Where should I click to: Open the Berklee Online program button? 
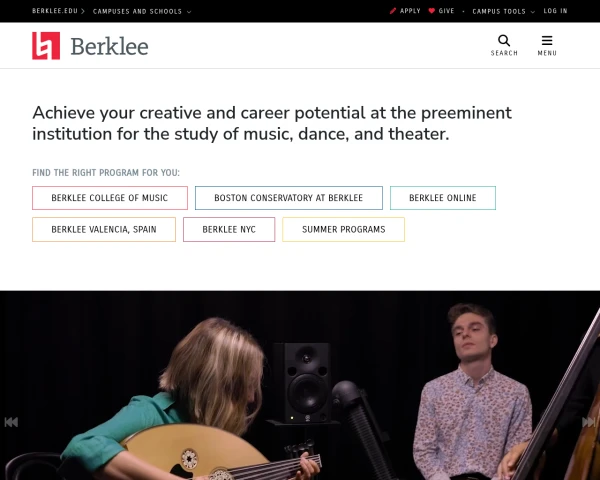pyautogui.click(x=442, y=198)
